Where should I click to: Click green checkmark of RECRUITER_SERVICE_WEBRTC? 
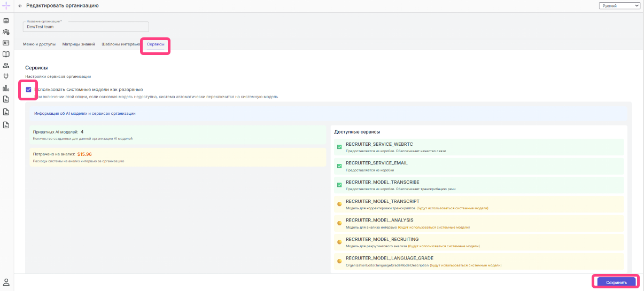(339, 147)
